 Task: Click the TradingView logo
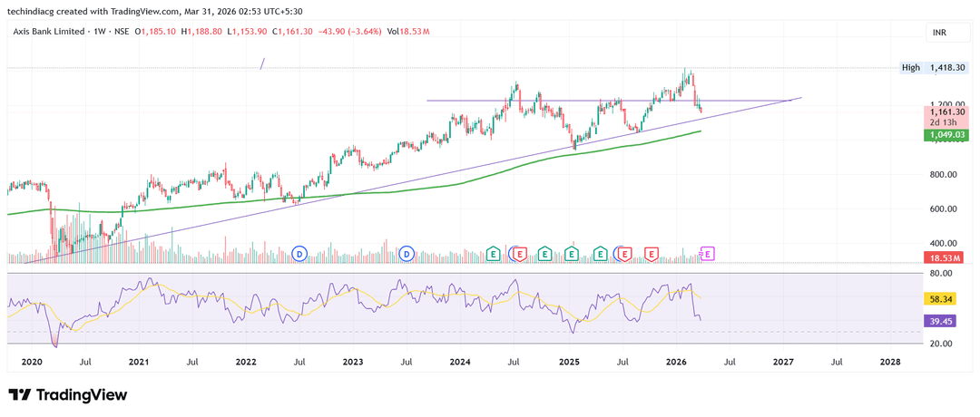(69, 395)
